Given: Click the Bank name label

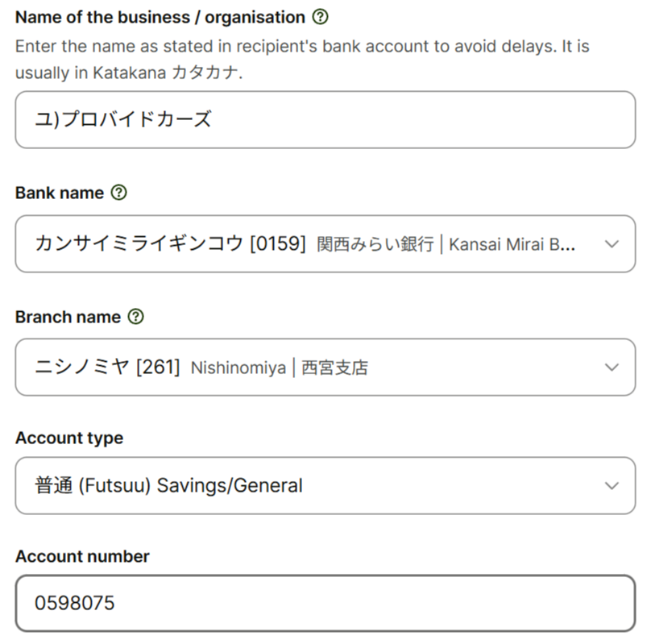Looking at the screenshot, I should coord(60,193).
